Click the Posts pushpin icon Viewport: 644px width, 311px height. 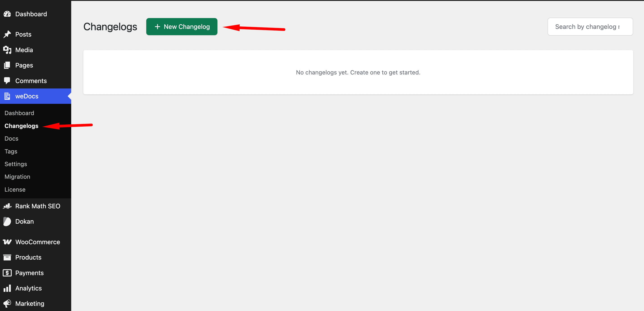pyautogui.click(x=7, y=34)
